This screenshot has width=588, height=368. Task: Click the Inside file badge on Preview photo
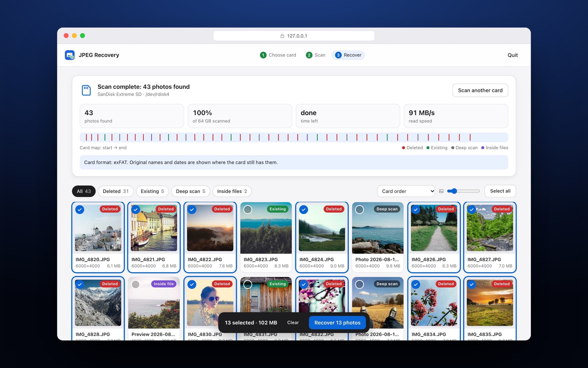(x=164, y=284)
